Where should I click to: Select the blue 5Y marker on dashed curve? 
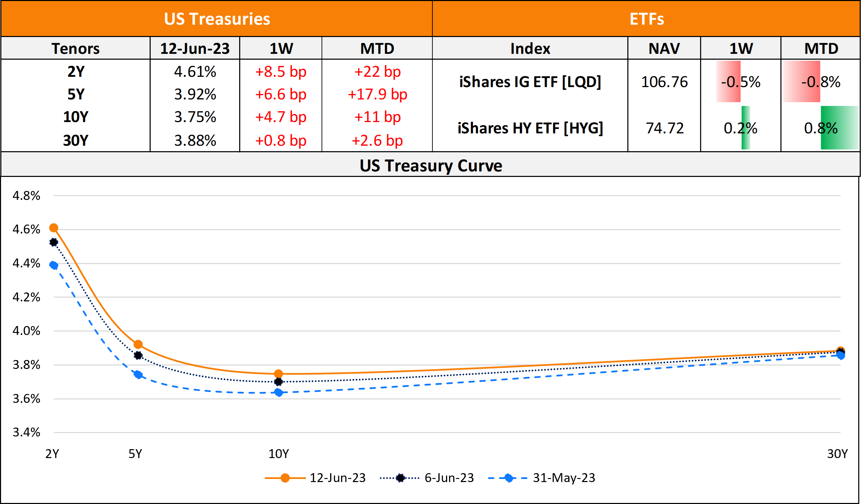point(138,375)
